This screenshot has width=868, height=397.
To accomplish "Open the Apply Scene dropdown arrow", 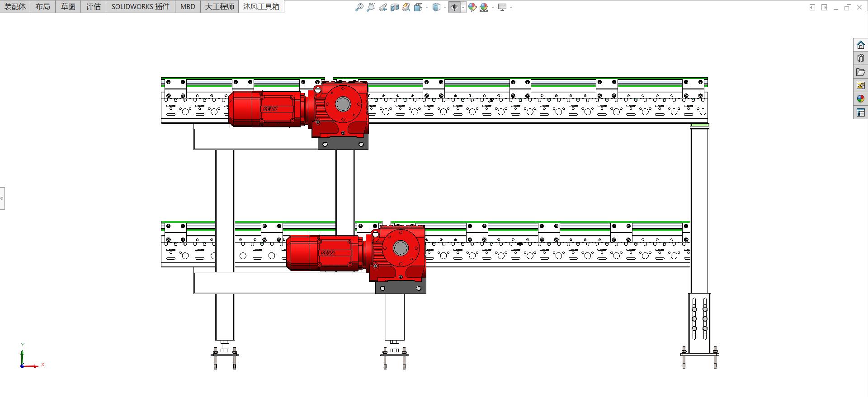I will (493, 7).
